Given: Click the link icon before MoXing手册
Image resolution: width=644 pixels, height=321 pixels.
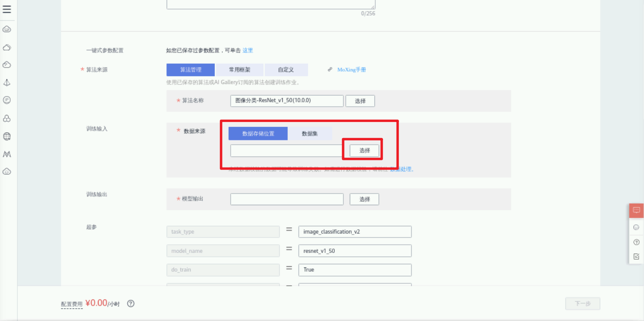Looking at the screenshot, I should coord(330,70).
